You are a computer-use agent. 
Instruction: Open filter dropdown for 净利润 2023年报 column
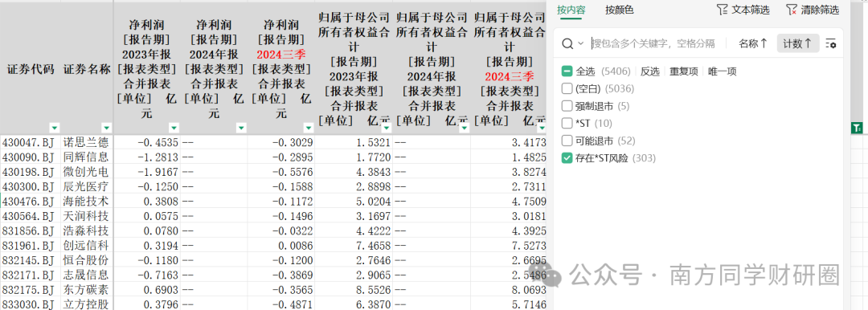[174, 128]
